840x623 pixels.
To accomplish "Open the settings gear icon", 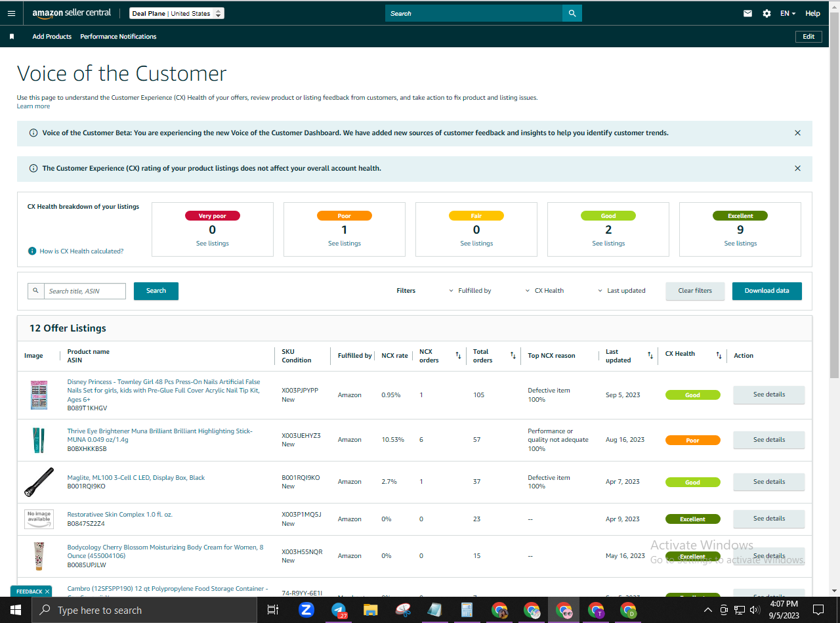I will tap(766, 13).
